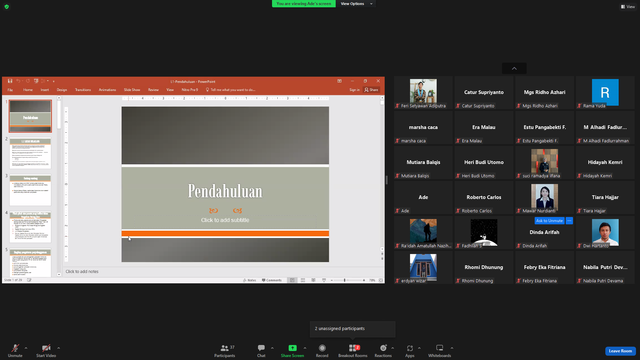This screenshot has width=640, height=360.
Task: Switch to Normal view icon in status bar
Action: (292, 280)
